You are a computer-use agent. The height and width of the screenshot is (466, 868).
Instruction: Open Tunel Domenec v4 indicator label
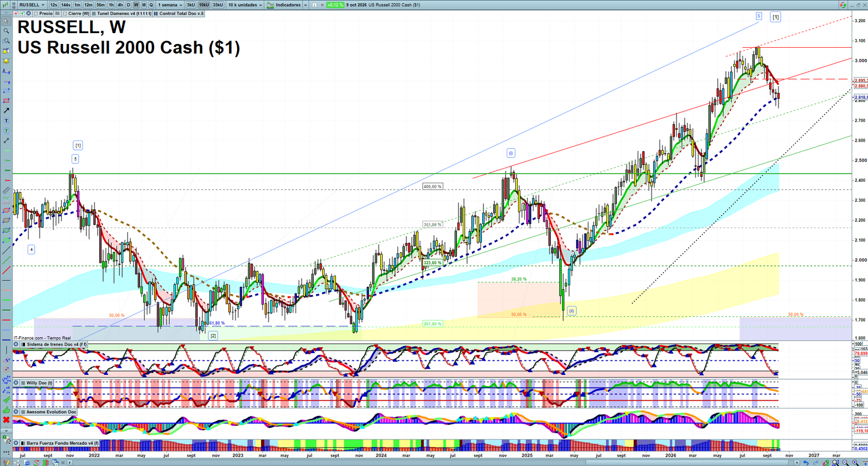[x=124, y=14]
